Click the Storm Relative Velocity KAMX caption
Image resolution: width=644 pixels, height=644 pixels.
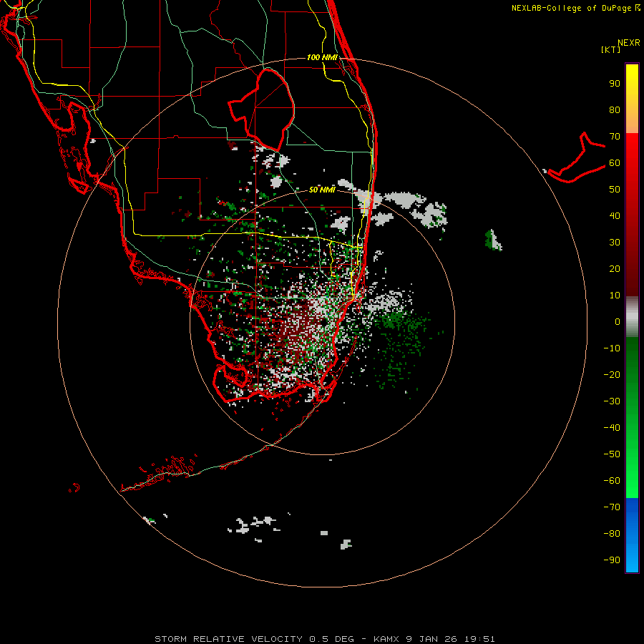point(324,639)
